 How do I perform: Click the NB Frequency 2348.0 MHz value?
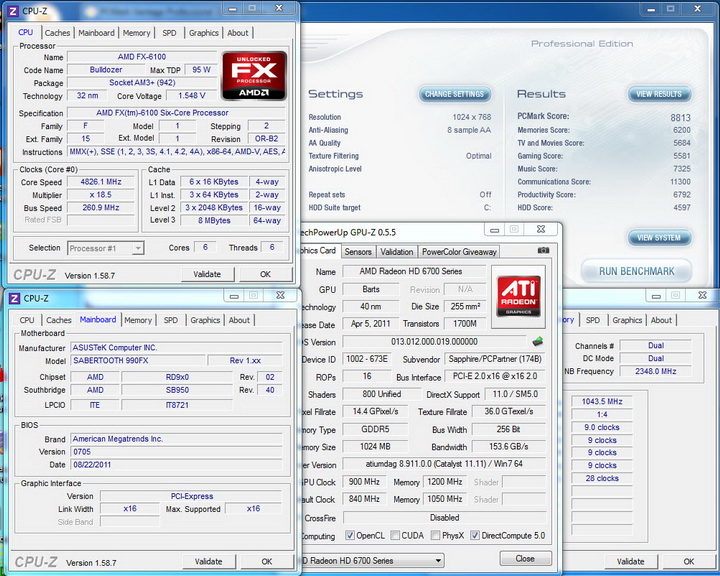(656, 371)
